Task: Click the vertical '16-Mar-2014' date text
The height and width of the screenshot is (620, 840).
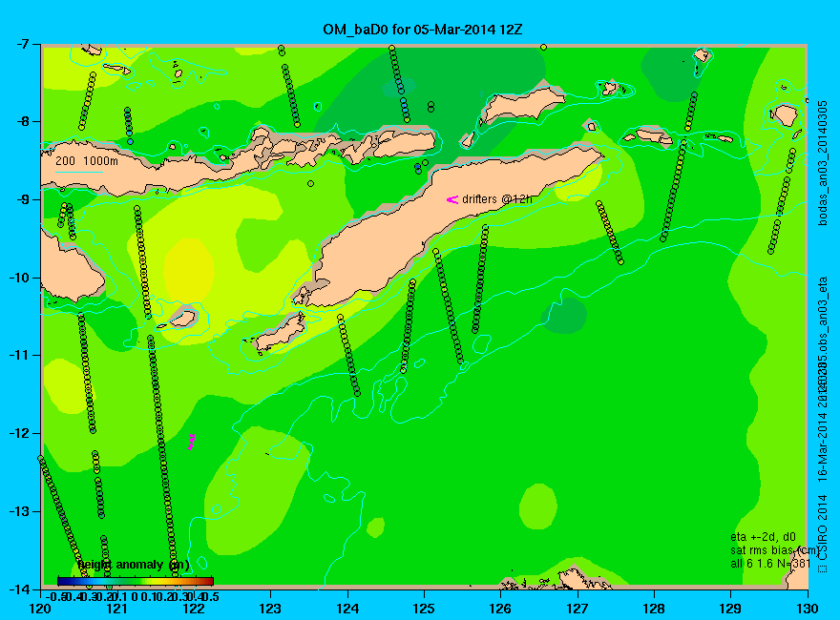Action: tap(822, 446)
